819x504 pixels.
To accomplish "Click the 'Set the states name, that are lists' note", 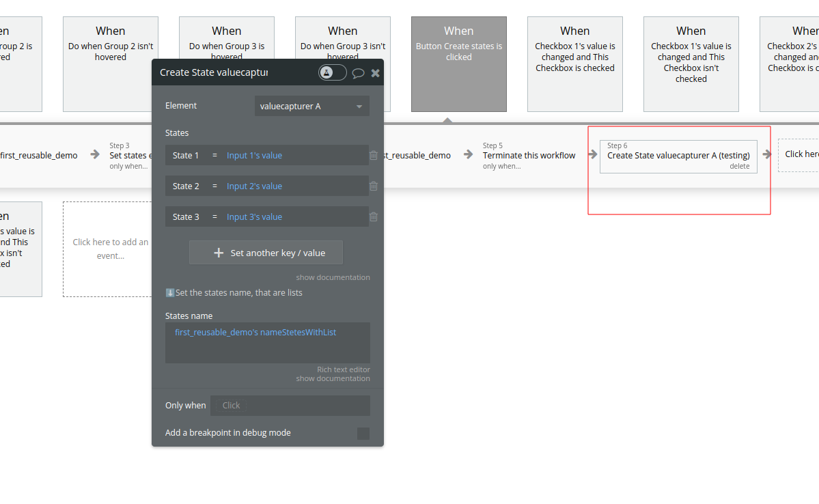I will (234, 292).
